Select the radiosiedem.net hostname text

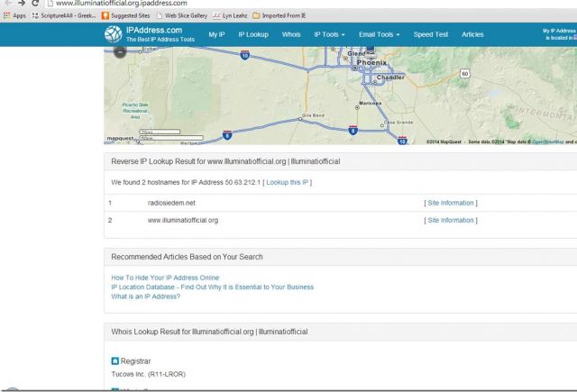171,203
